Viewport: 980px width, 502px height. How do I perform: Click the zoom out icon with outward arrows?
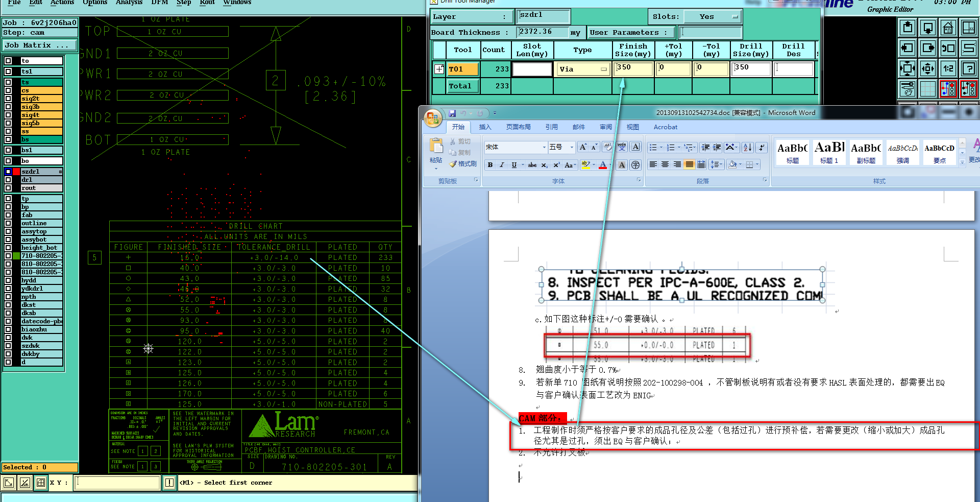point(928,68)
